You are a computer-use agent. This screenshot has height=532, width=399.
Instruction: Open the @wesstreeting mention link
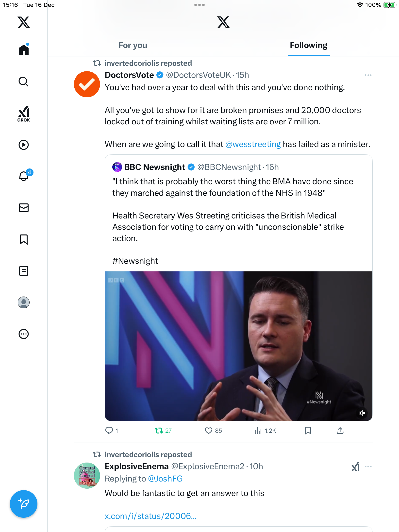pos(253,144)
